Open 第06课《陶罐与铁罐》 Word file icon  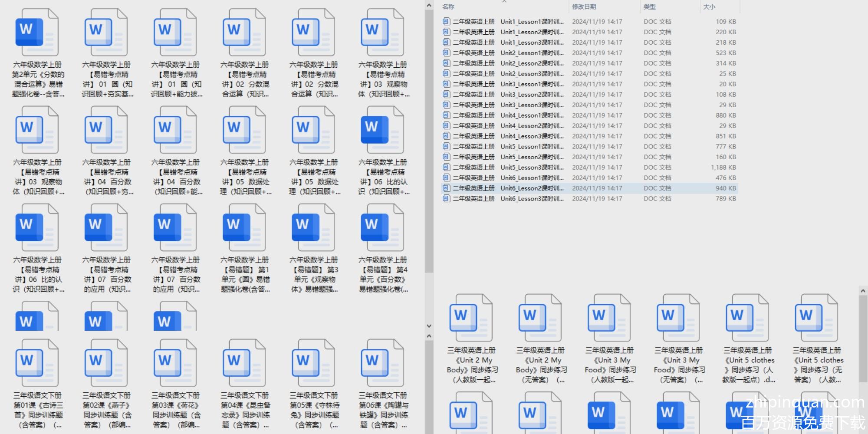click(382, 363)
